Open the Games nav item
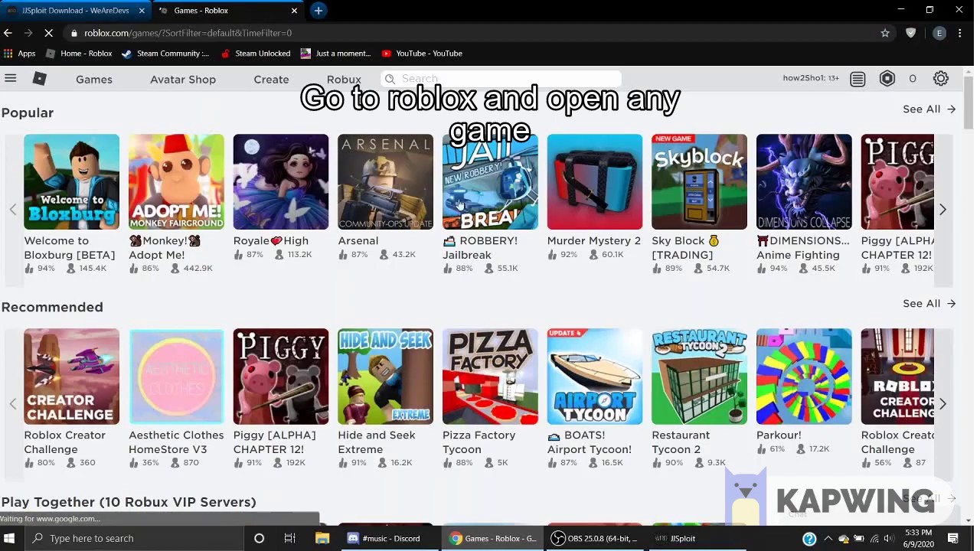The image size is (980, 551). [94, 79]
